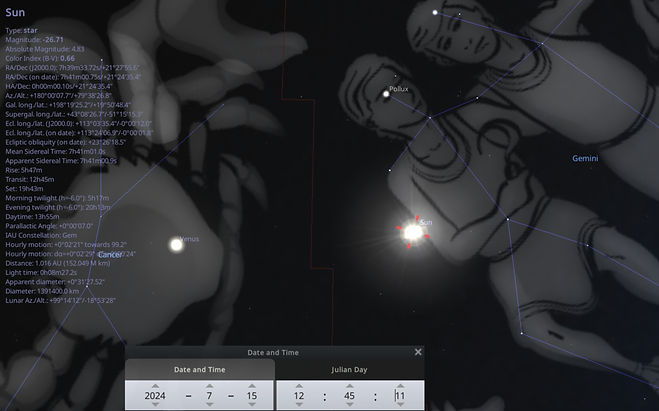Click the 'Mean Sidereal Time' info line
This screenshot has height=411, width=659.
tap(55, 152)
